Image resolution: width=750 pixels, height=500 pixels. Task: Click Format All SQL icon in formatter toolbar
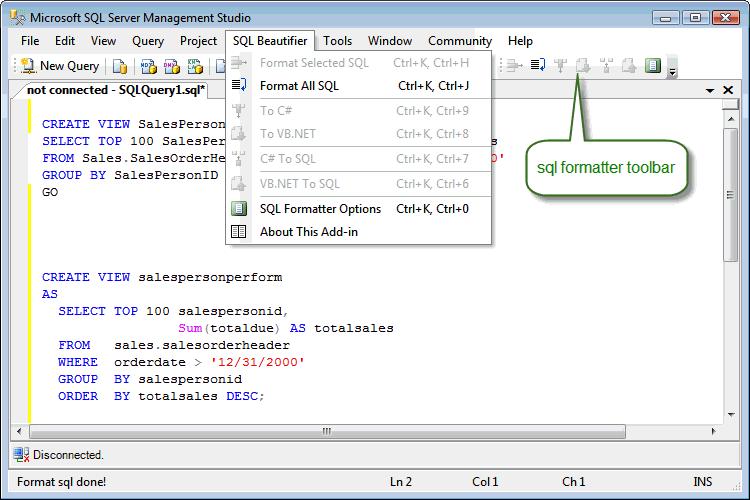[x=538, y=65]
